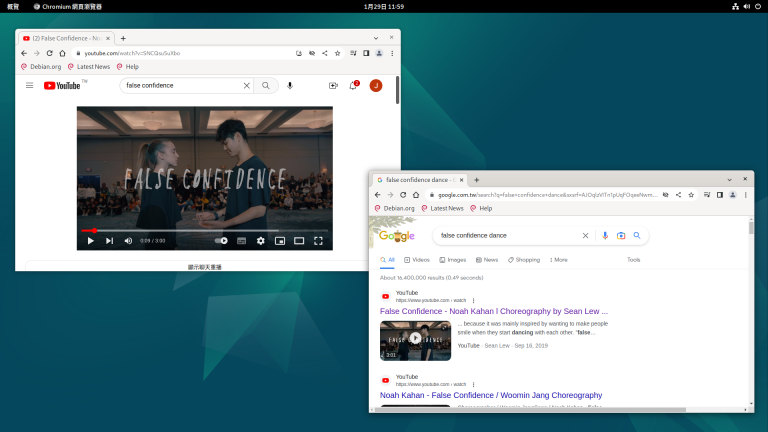768x432 pixels.
Task: Open options for Woomin Jang result
Action: (x=473, y=384)
